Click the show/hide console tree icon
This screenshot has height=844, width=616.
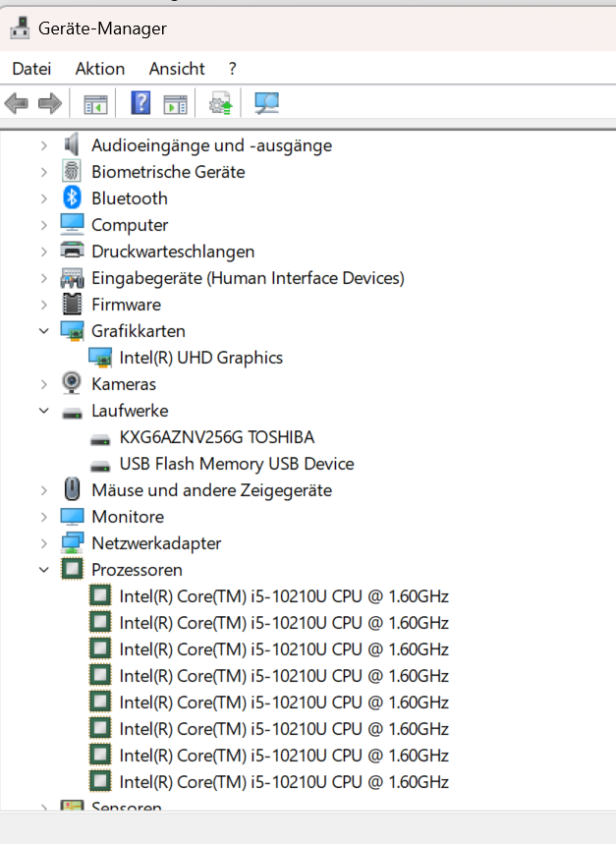pyautogui.click(x=94, y=102)
